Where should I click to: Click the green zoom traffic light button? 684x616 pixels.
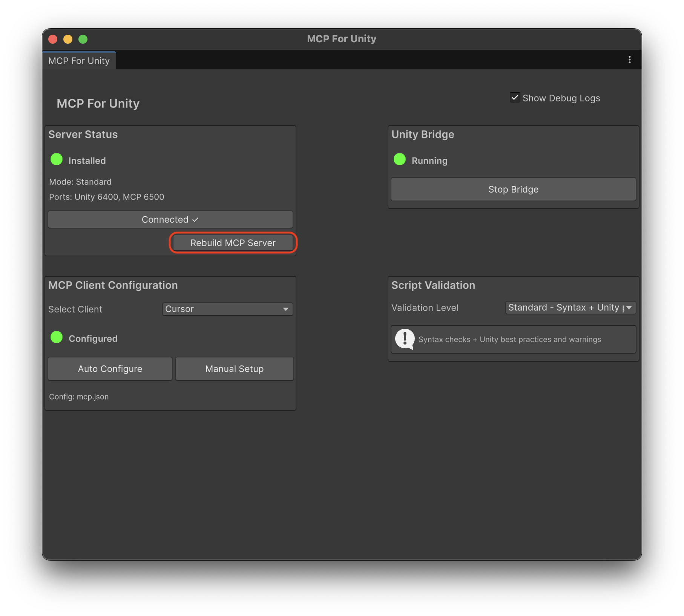[x=83, y=39]
